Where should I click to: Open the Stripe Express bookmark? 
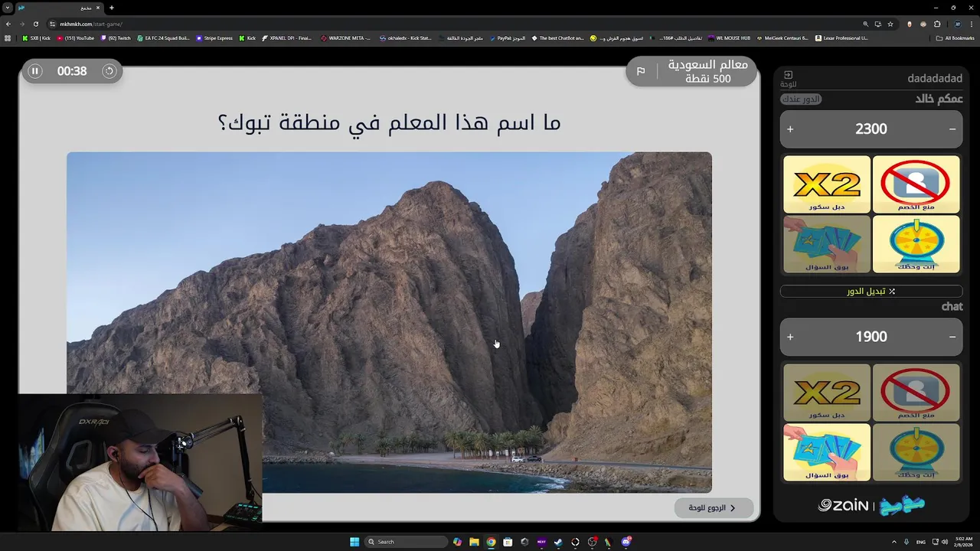(214, 38)
